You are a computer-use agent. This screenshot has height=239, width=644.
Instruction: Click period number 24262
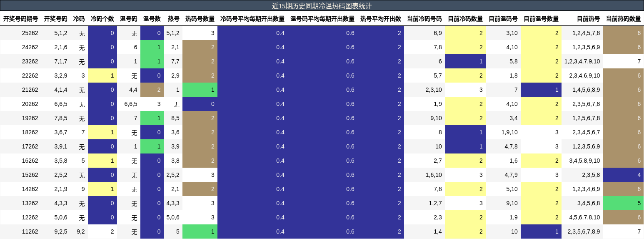[x=30, y=47]
